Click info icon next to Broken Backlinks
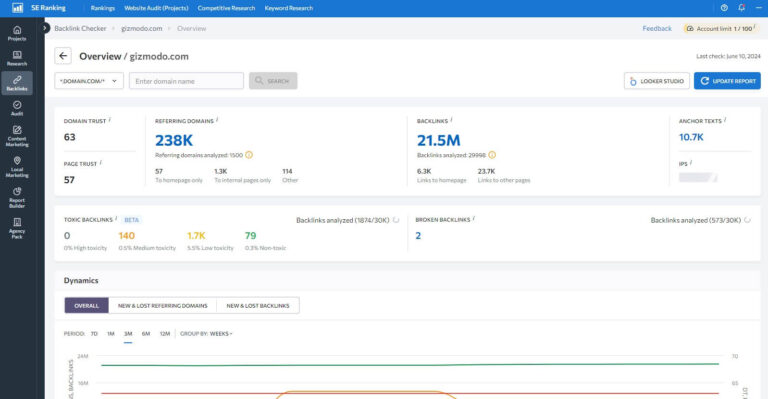The height and width of the screenshot is (399, 768). pyautogui.click(x=474, y=218)
